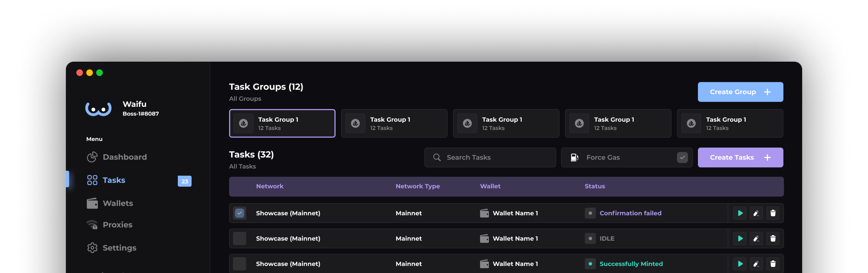Click the IDLE status text
Screen dimensions: 868x273
coord(607,239)
